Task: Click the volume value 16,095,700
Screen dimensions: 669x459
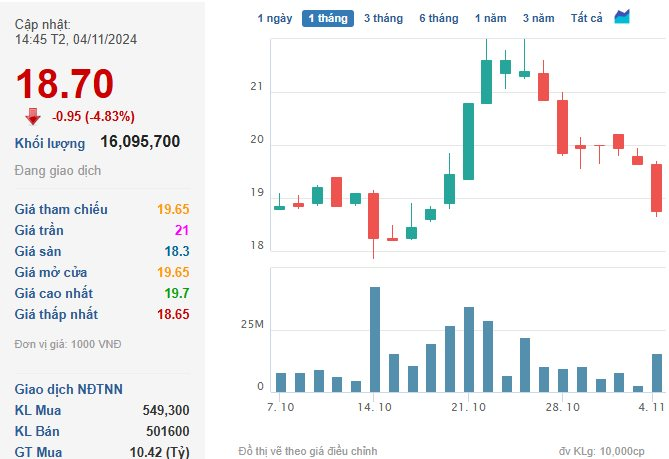Action: tap(140, 142)
